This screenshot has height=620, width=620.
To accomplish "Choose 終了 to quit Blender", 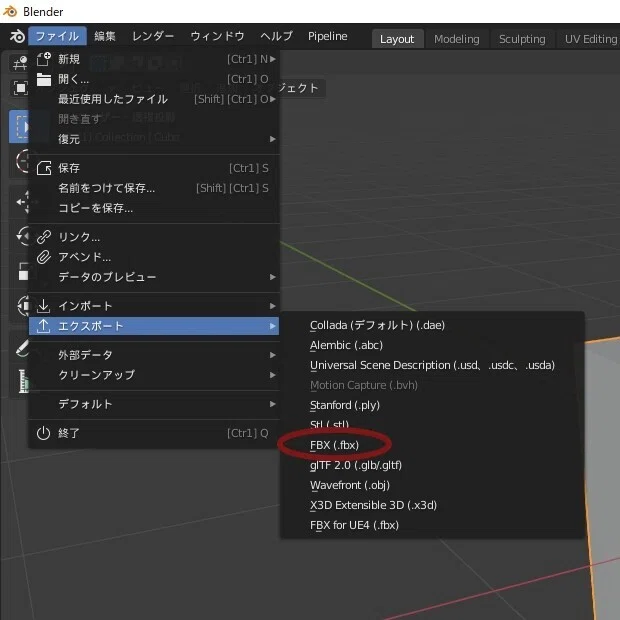I will 154,433.
